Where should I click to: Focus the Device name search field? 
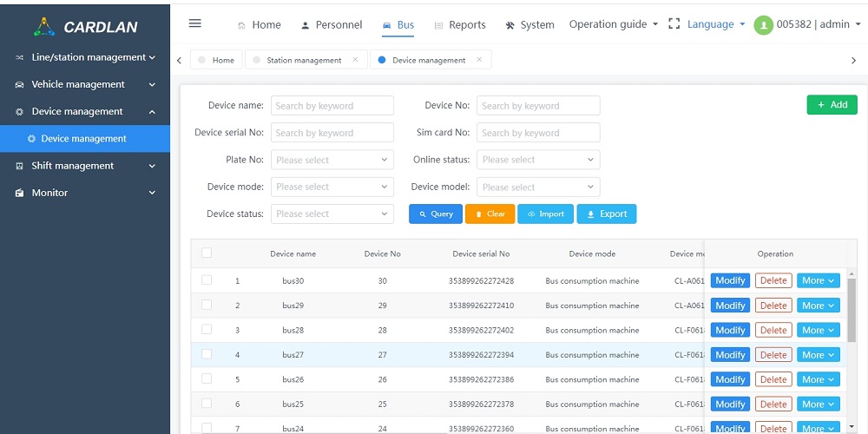[x=332, y=106]
